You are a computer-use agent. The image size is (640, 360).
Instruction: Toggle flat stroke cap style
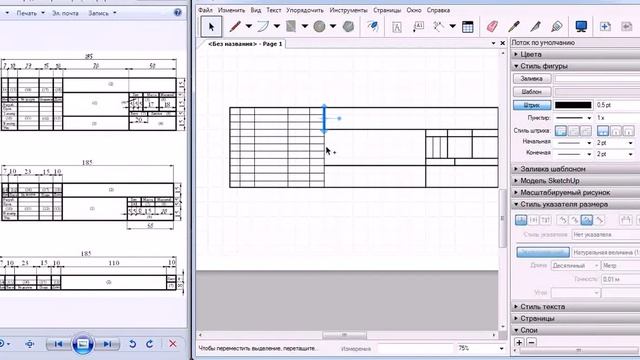click(603, 131)
